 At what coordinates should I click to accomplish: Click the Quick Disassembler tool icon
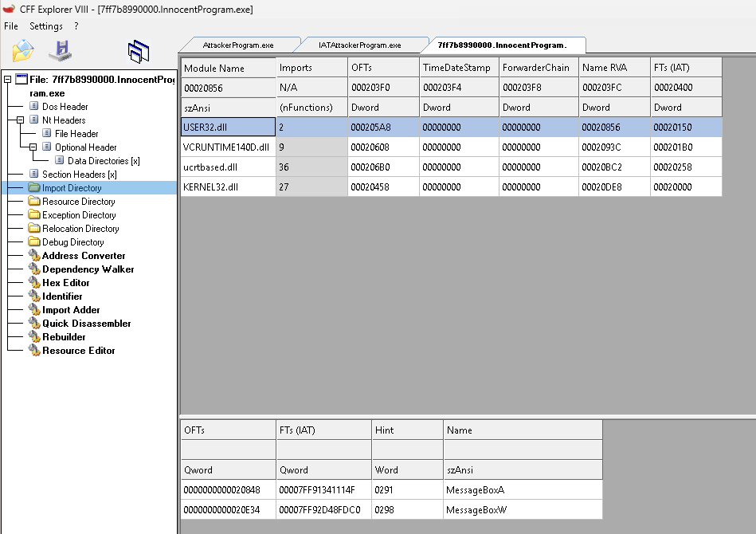click(x=33, y=322)
